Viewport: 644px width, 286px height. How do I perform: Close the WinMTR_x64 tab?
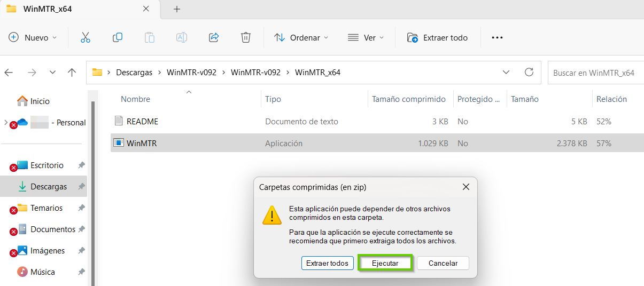146,9
